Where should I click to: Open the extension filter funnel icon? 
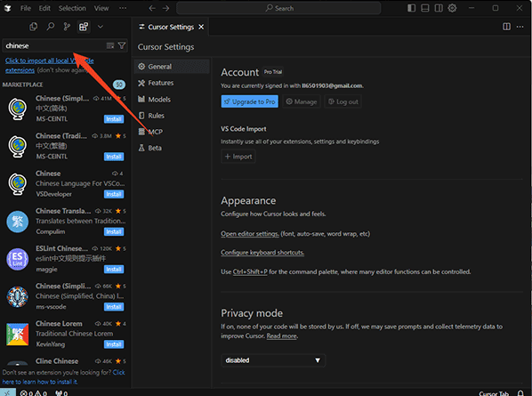[x=122, y=45]
